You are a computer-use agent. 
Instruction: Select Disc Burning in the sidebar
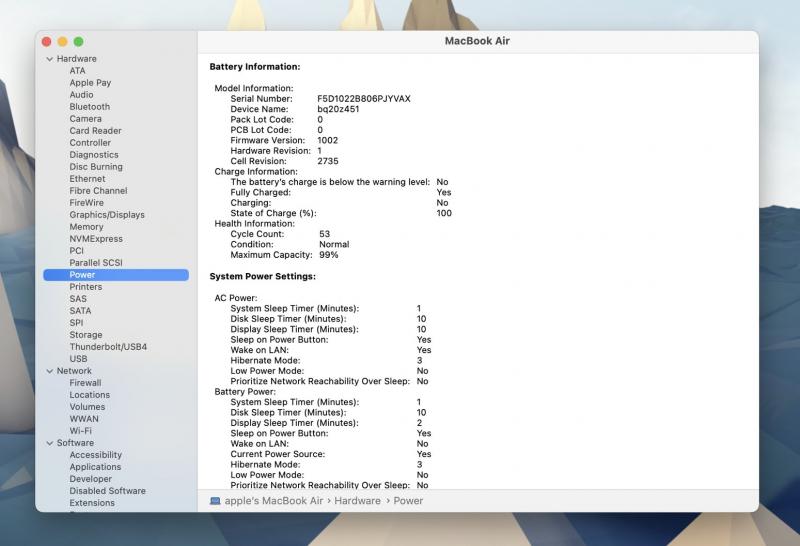(96, 167)
